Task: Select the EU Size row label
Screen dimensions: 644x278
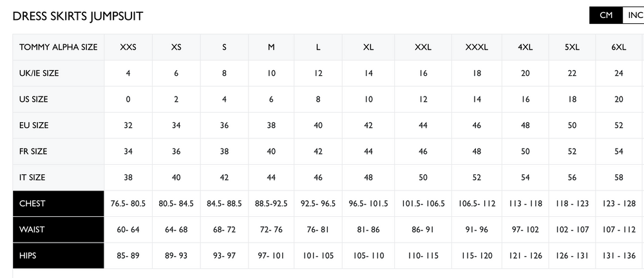Action: (x=34, y=125)
